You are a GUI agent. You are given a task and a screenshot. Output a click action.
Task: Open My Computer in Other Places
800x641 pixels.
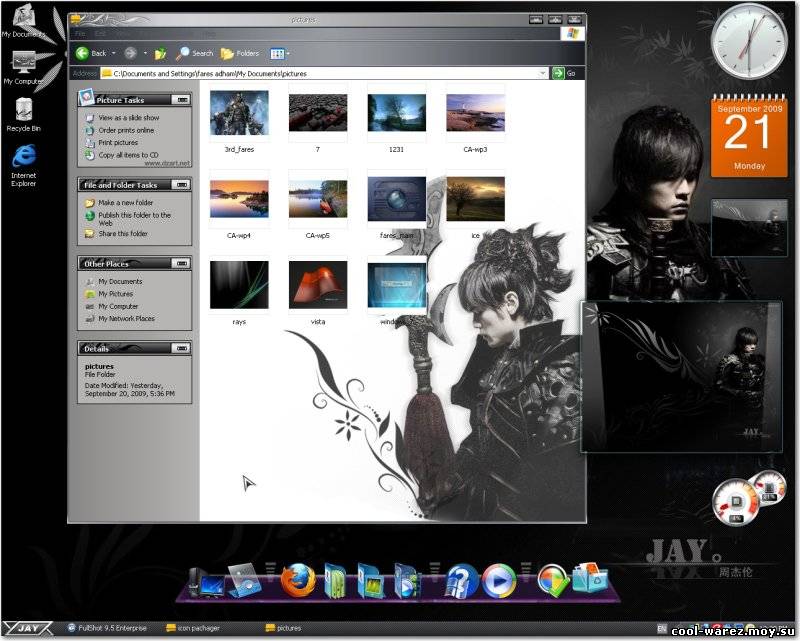tap(118, 306)
